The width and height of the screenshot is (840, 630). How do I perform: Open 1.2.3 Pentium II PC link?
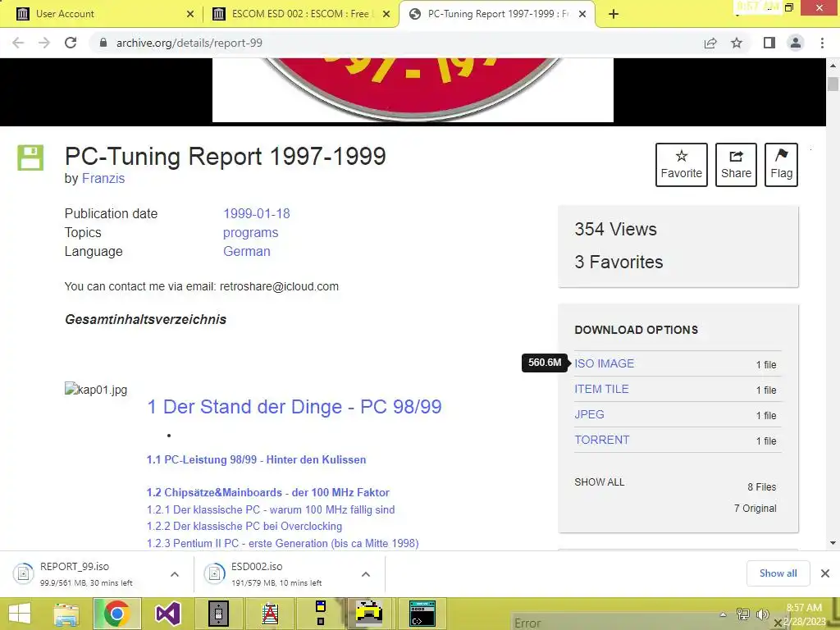click(283, 543)
